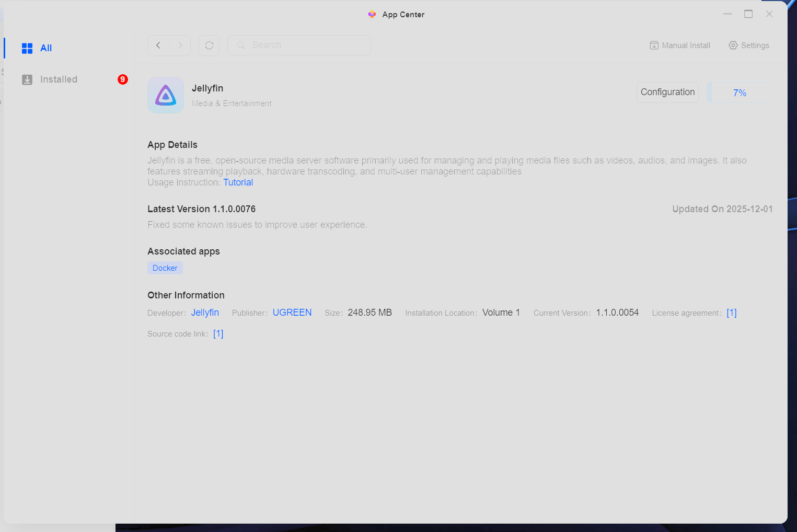Click the Manual Install icon
The height and width of the screenshot is (532, 797).
tap(654, 45)
